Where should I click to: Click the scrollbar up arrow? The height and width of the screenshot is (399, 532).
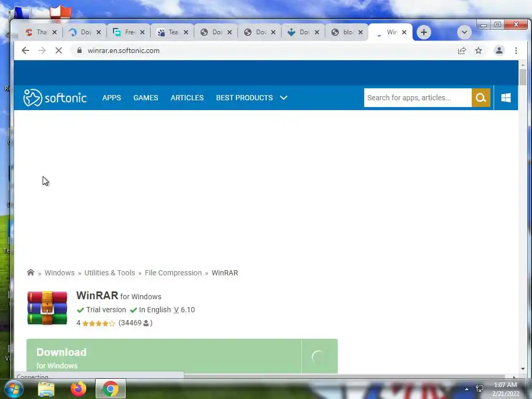click(x=523, y=64)
